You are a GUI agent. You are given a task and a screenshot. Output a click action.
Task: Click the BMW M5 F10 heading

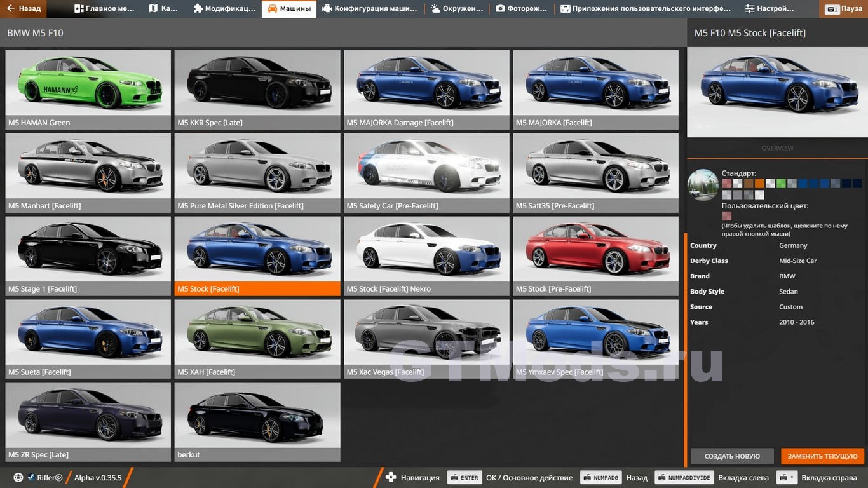click(x=35, y=33)
